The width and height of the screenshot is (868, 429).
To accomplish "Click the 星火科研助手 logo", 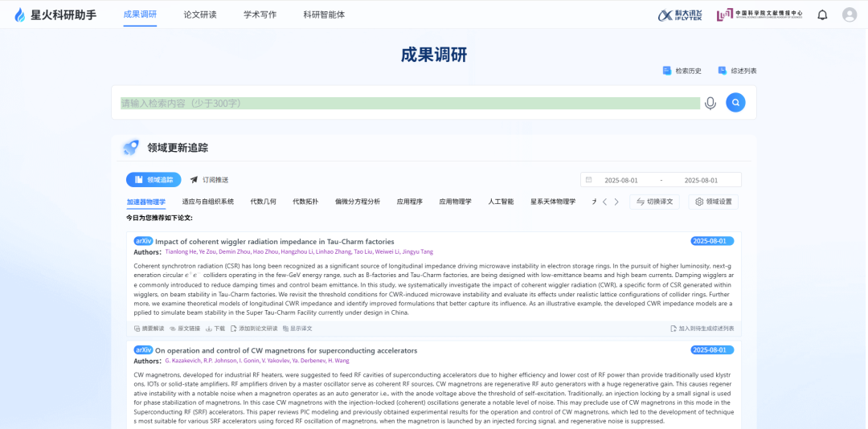I will [x=55, y=14].
